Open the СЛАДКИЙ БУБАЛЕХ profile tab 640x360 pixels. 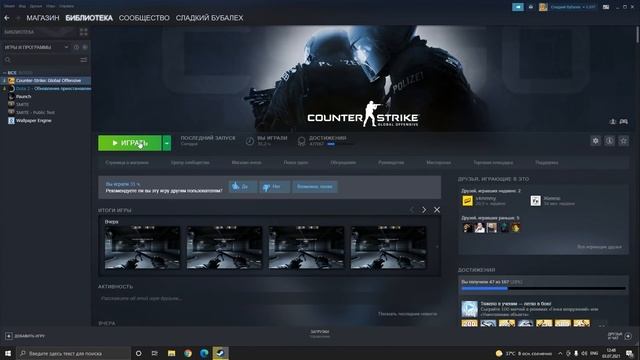point(209,18)
